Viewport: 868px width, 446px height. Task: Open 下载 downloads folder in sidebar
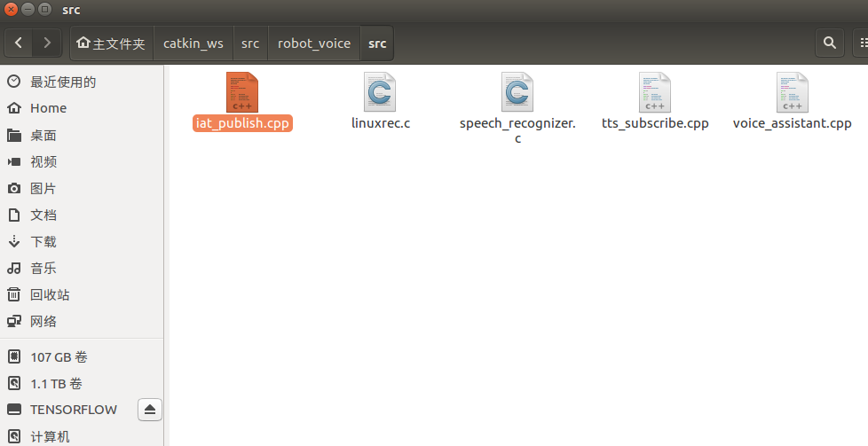82,241
